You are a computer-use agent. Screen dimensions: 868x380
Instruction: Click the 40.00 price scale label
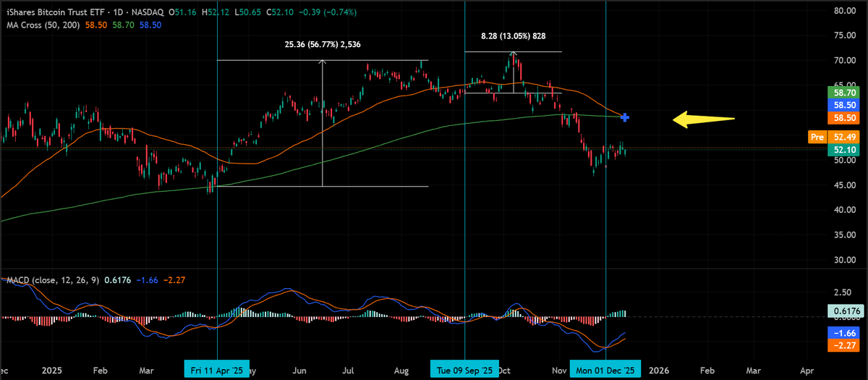click(x=845, y=210)
